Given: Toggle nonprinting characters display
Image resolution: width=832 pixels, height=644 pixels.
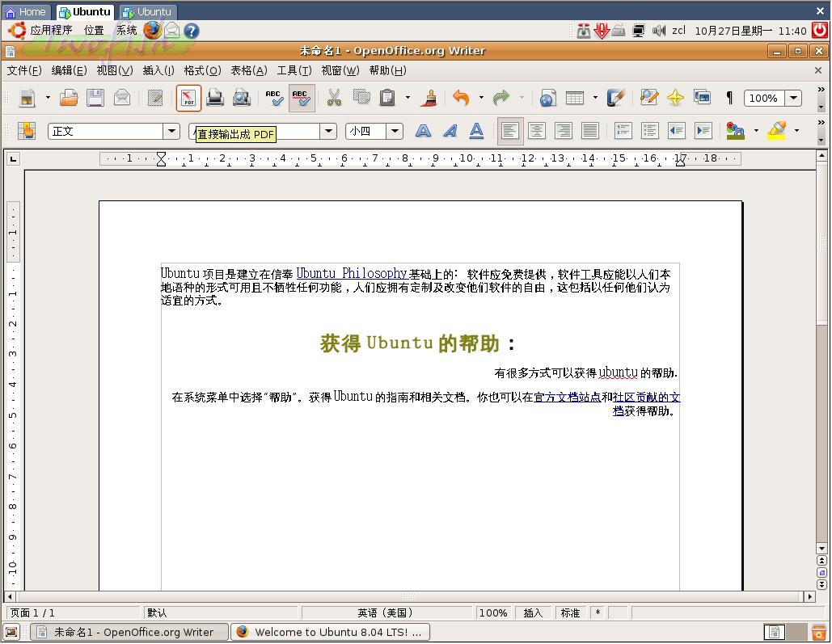Looking at the screenshot, I should click(x=729, y=98).
